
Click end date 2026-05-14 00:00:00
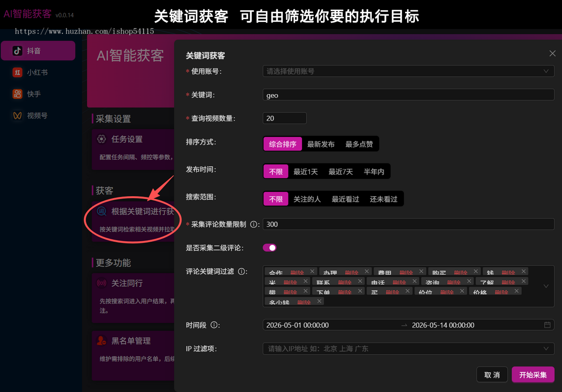coord(443,325)
